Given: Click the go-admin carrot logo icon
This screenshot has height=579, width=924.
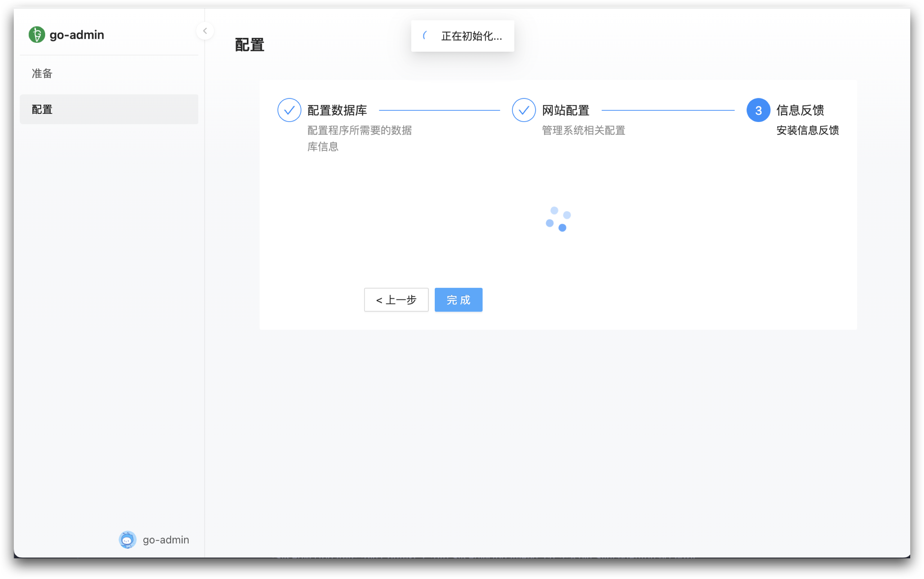Looking at the screenshot, I should pos(37,34).
